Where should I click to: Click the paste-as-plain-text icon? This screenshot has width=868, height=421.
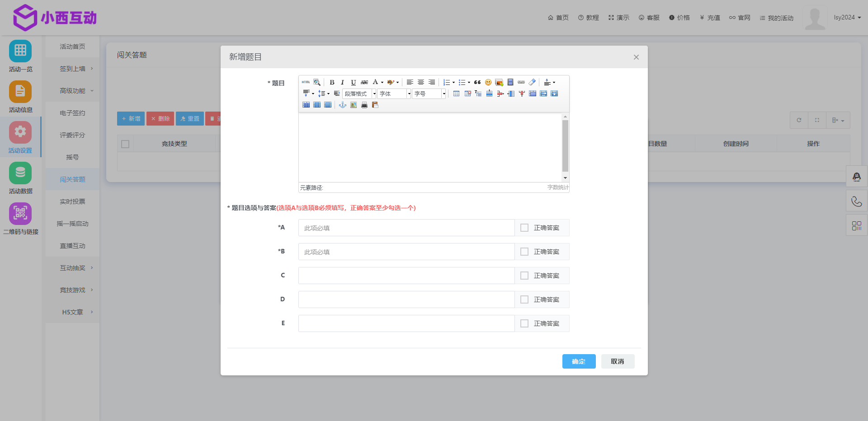[x=375, y=105]
